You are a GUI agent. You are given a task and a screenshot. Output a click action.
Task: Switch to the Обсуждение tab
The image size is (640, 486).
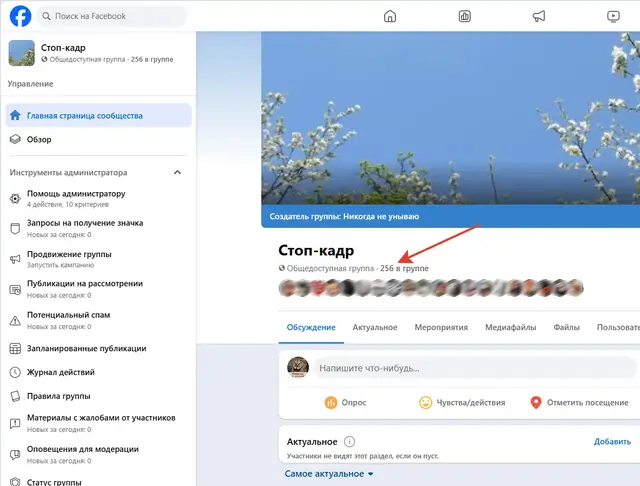coord(311,327)
